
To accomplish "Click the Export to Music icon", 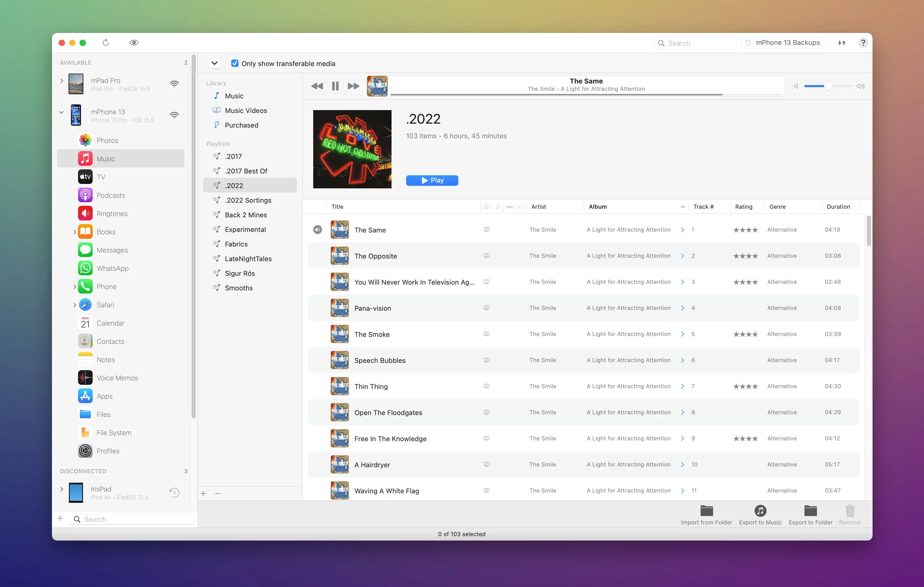I will (x=760, y=511).
